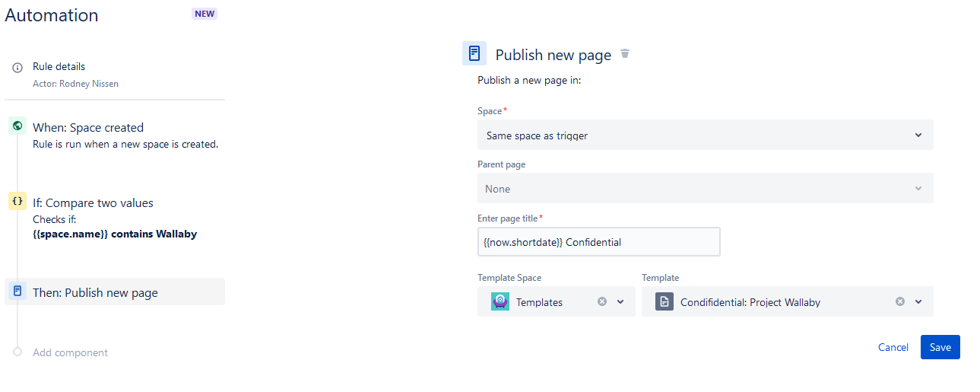Click the Cancel link
Screen dimensions: 980x392
coord(893,347)
